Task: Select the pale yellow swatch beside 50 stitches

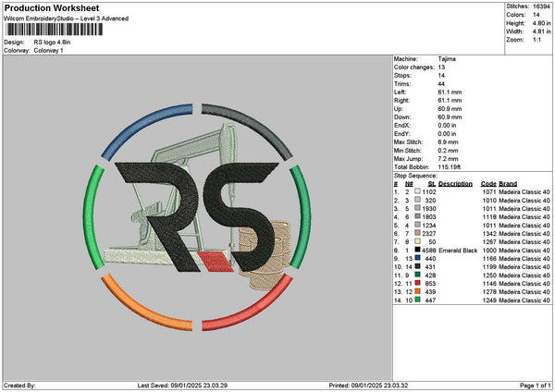Action: [x=418, y=241]
